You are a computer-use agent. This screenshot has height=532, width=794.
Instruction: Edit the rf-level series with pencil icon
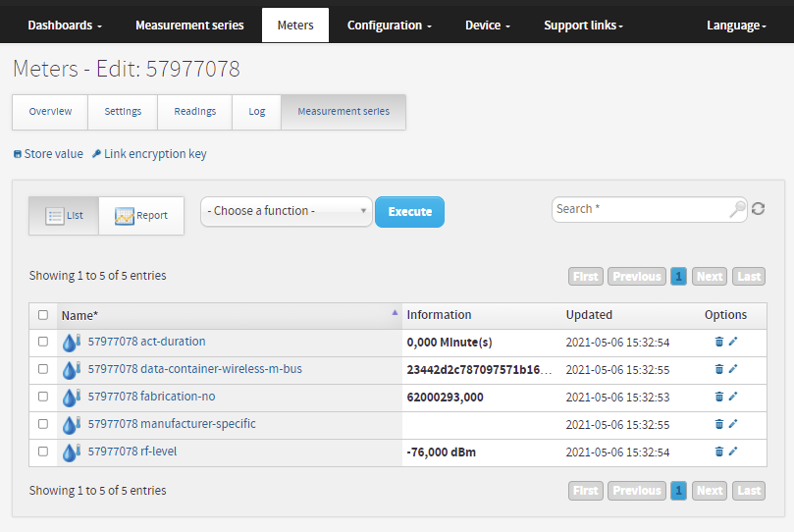tap(733, 451)
